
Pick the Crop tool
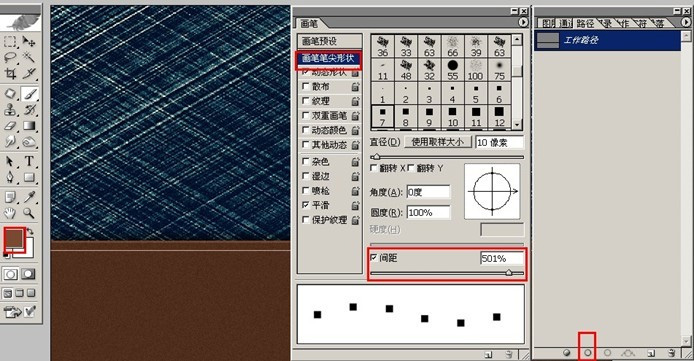[10, 73]
